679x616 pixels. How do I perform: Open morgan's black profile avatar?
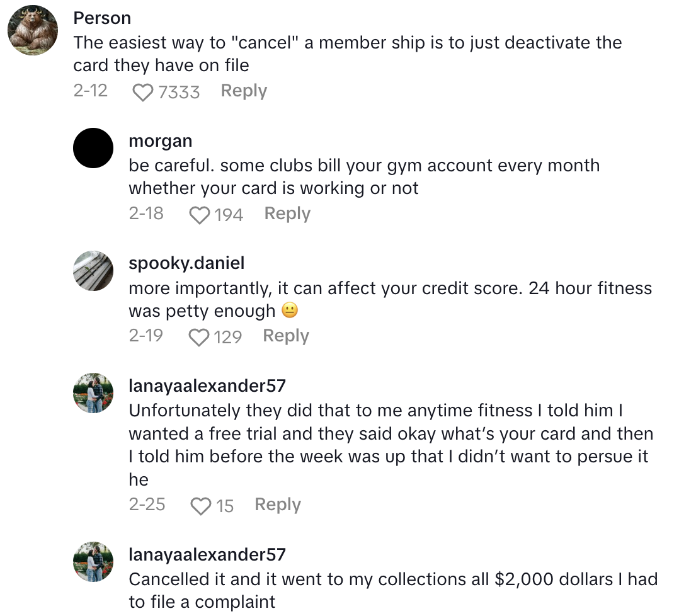[x=94, y=148]
